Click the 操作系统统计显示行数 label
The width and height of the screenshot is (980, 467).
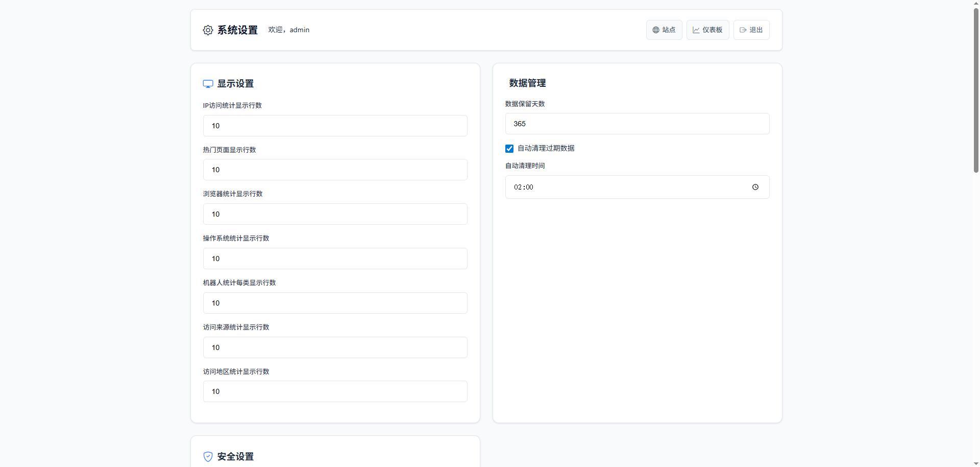[x=236, y=239]
